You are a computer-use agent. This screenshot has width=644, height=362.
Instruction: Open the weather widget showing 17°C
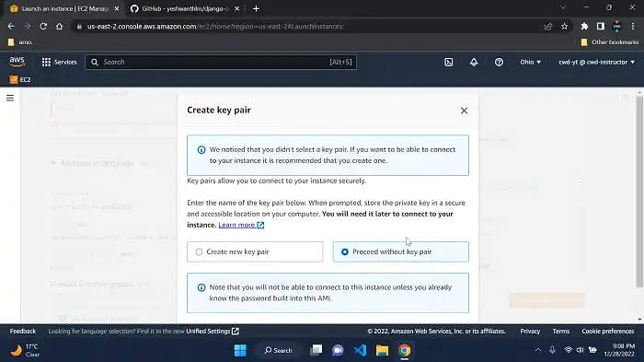[26, 350]
